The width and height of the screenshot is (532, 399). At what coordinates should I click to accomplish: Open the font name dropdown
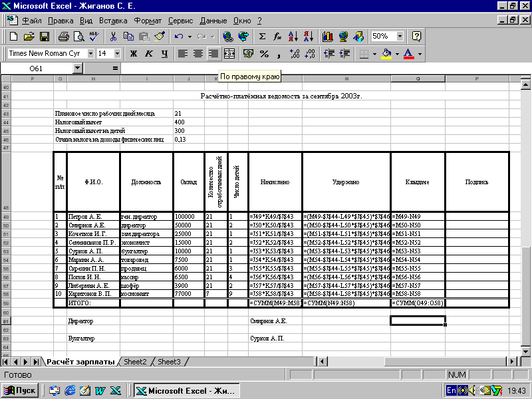tap(90, 53)
